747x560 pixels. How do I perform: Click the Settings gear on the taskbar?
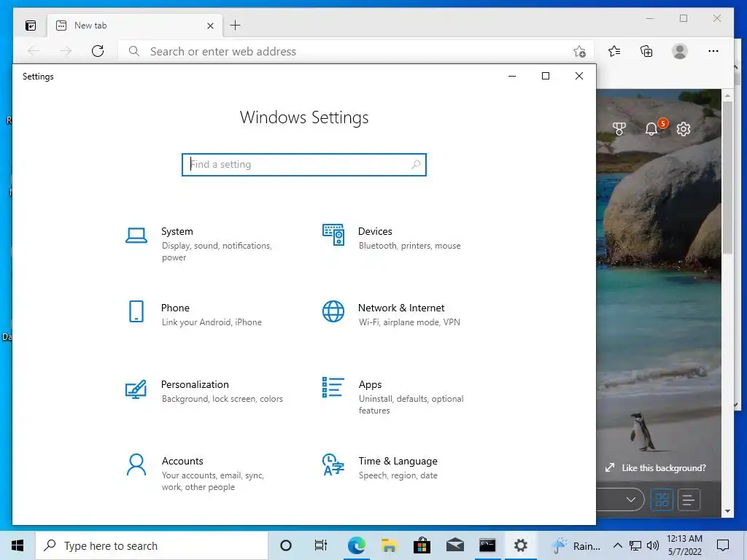point(521,545)
